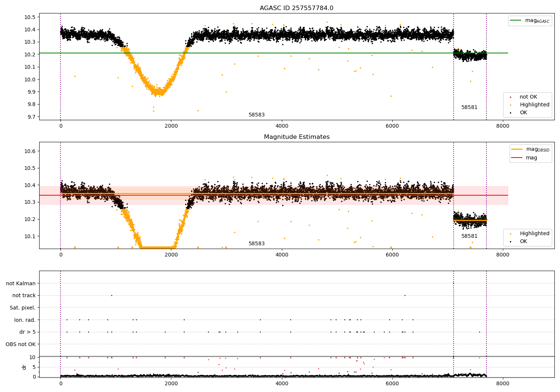
Task: Click the 58581 annotation in the top plot
Action: (469, 108)
